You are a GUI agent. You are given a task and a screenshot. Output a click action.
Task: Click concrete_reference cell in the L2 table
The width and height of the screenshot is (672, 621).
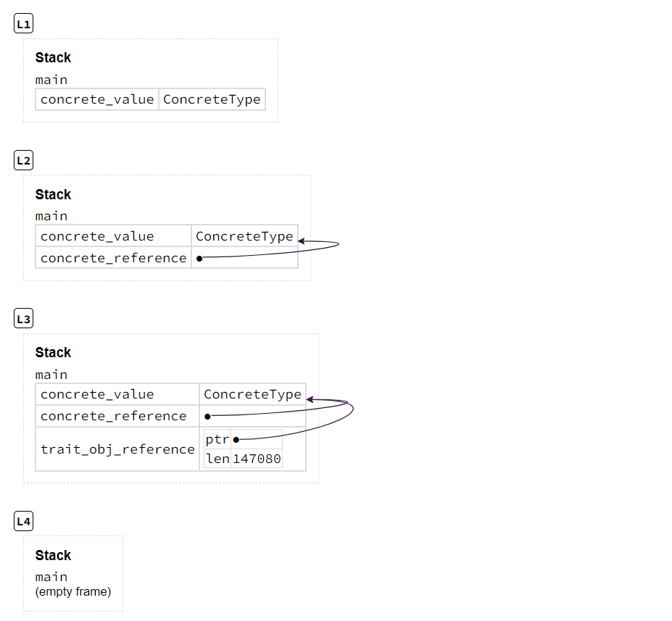[114, 258]
